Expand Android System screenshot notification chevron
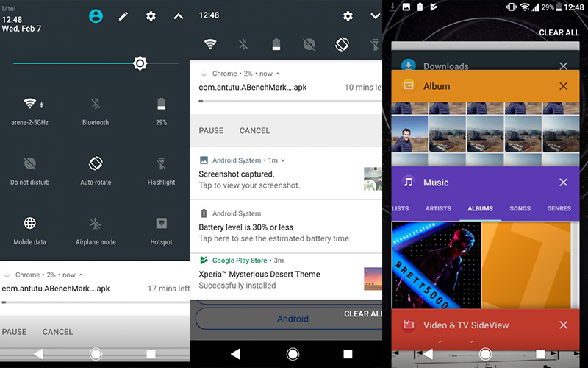This screenshot has width=588, height=368. [x=283, y=160]
